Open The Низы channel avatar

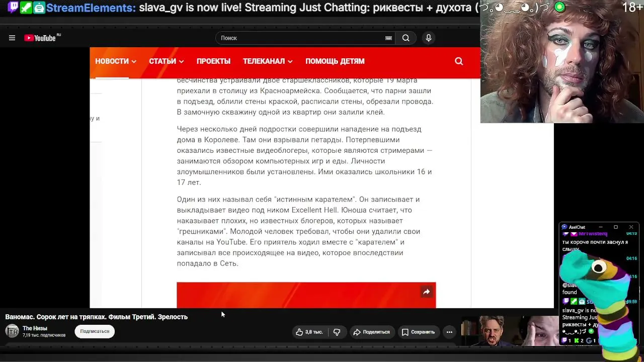tap(12, 331)
